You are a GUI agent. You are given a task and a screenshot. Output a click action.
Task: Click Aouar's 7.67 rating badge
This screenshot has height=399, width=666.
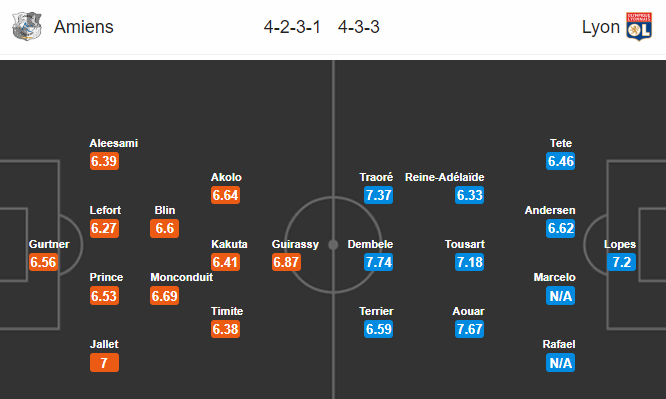[469, 329]
